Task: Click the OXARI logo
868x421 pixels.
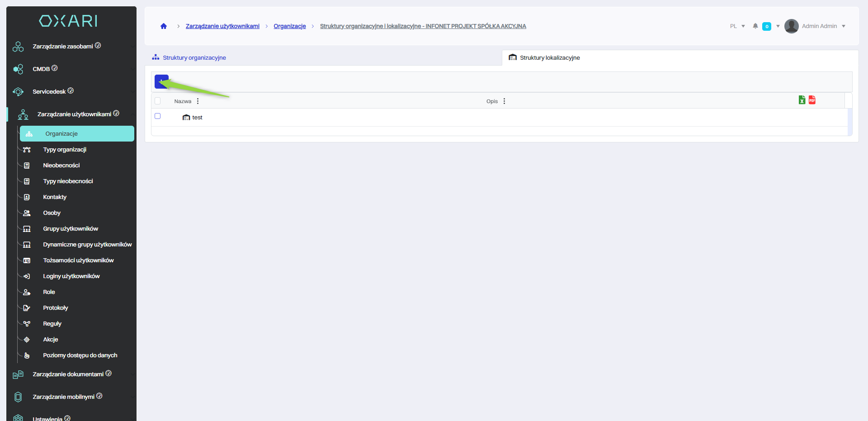Action: [x=68, y=21]
